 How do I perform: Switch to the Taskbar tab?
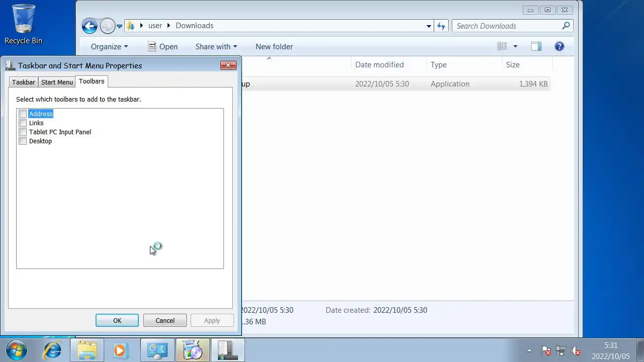[x=24, y=82]
